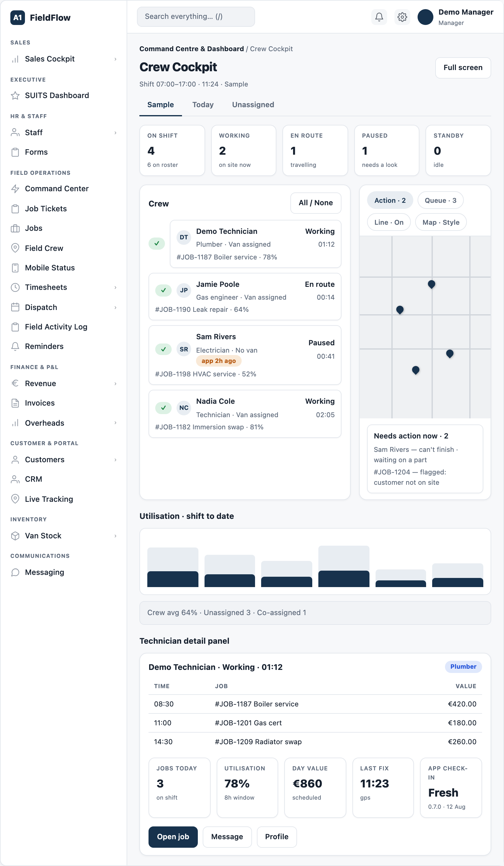Screen dimensions: 504x866
Task: Click the Live Tracking pin icon
Action: [15, 499]
